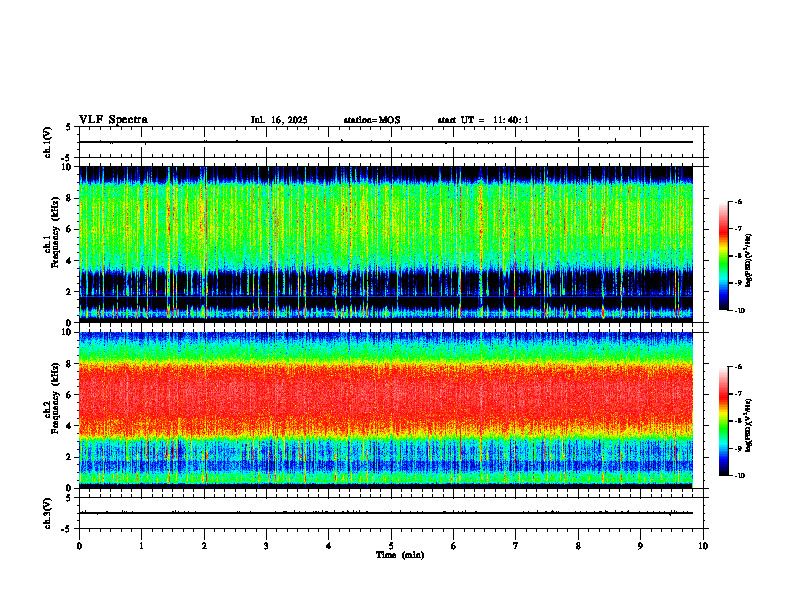
Task: Click the ch.1 spectrogram panel
Action: pos(386,244)
